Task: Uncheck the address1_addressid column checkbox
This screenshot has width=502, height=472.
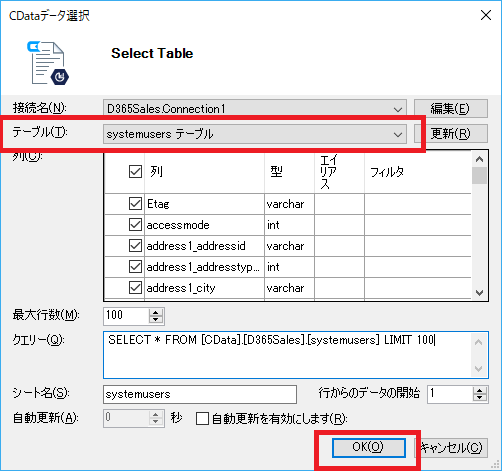Action: coord(135,246)
